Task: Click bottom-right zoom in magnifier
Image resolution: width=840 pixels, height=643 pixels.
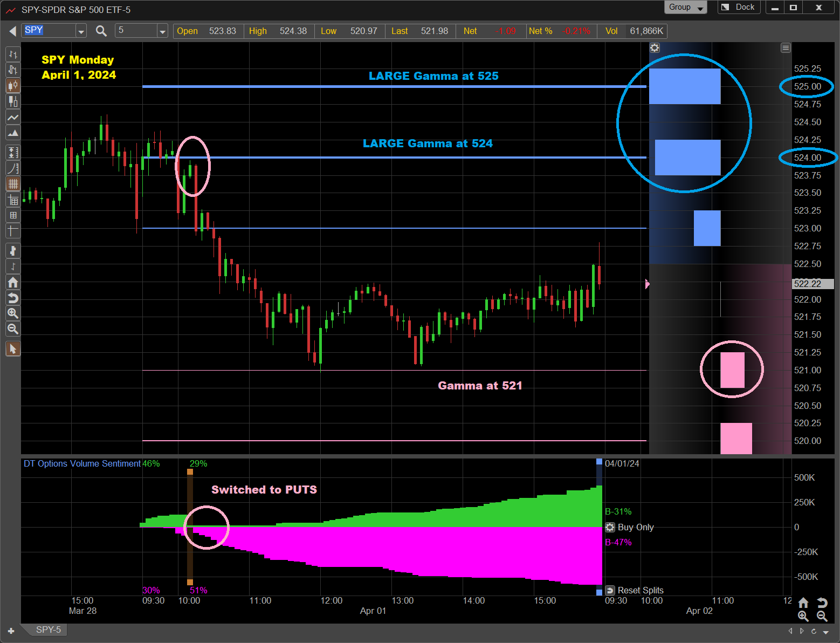Action: [803, 616]
